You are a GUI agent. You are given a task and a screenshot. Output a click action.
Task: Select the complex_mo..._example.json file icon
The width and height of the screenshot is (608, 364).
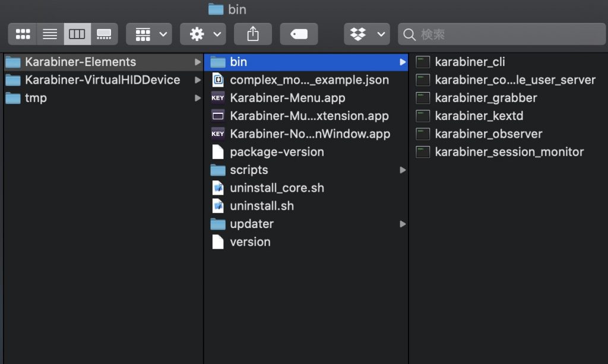218,80
